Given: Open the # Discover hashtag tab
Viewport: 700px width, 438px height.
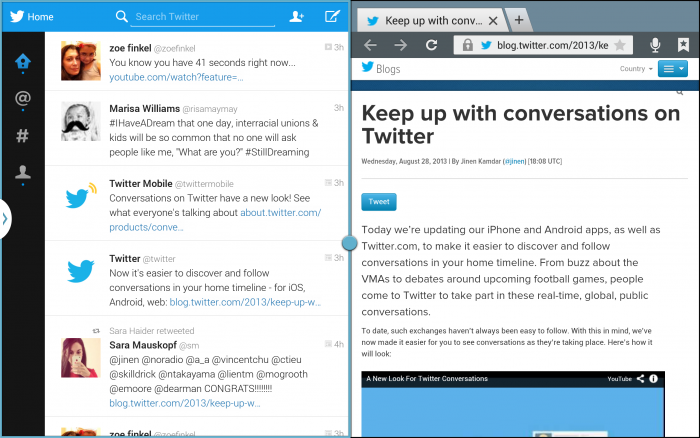Looking at the screenshot, I should pos(22,136).
